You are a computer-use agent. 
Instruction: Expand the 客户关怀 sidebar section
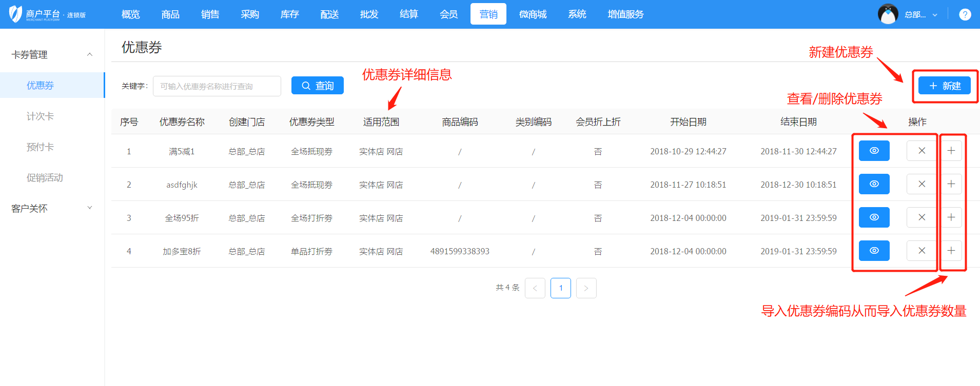tap(52, 209)
